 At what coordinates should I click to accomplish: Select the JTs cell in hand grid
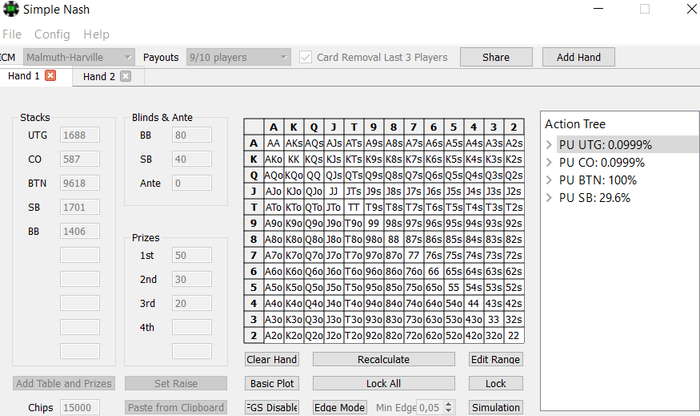click(x=354, y=191)
